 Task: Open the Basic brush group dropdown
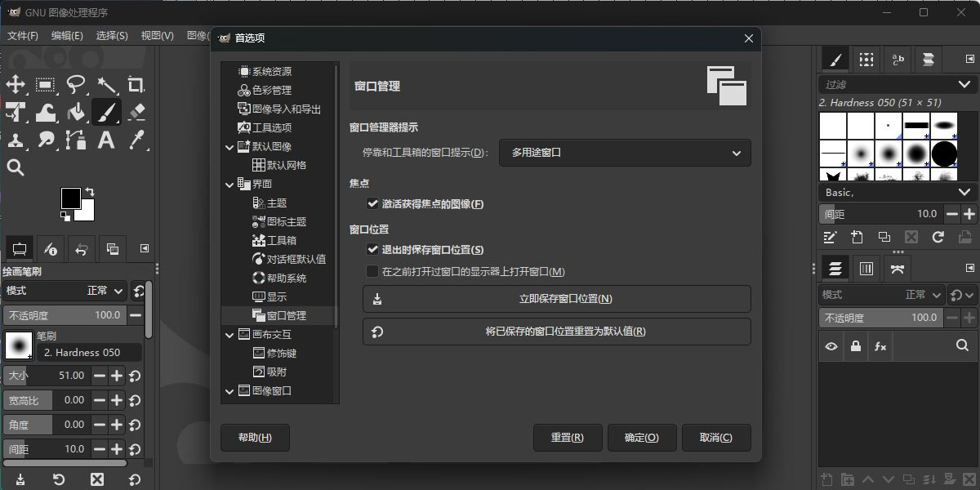point(896,192)
